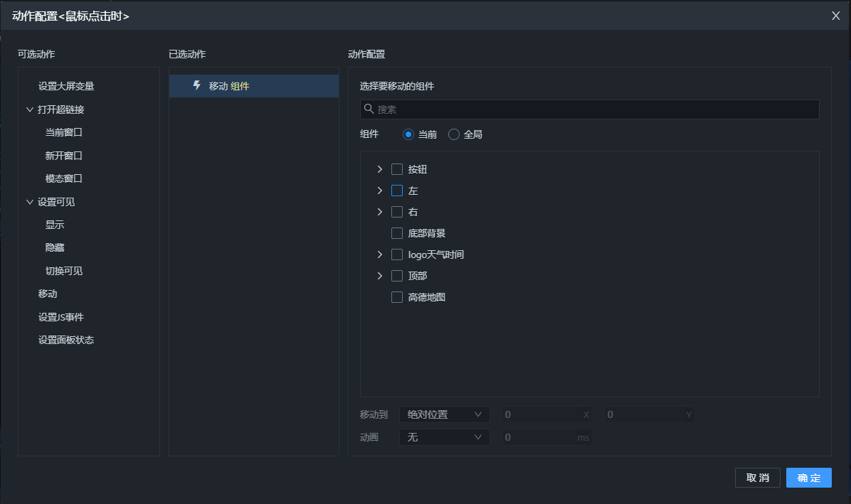Close the 动作配置 dialog with X
The height and width of the screenshot is (504, 851).
tap(836, 16)
